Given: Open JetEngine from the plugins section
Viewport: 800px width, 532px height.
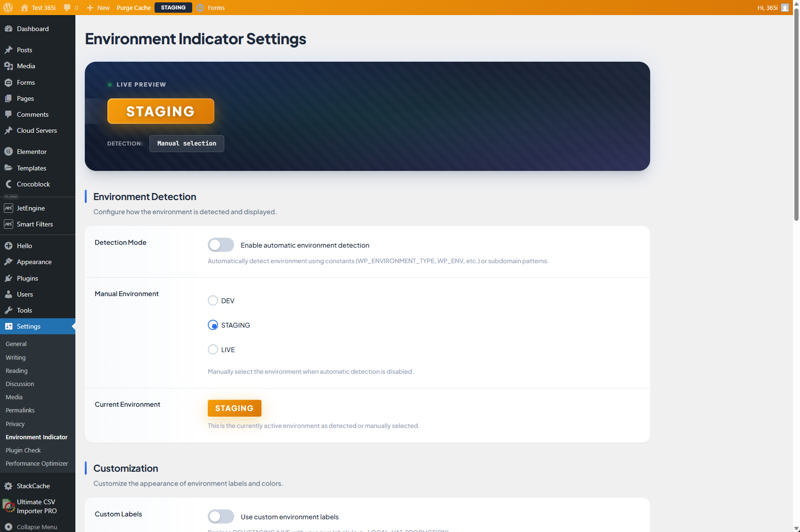Looking at the screenshot, I should pyautogui.click(x=9, y=208).
